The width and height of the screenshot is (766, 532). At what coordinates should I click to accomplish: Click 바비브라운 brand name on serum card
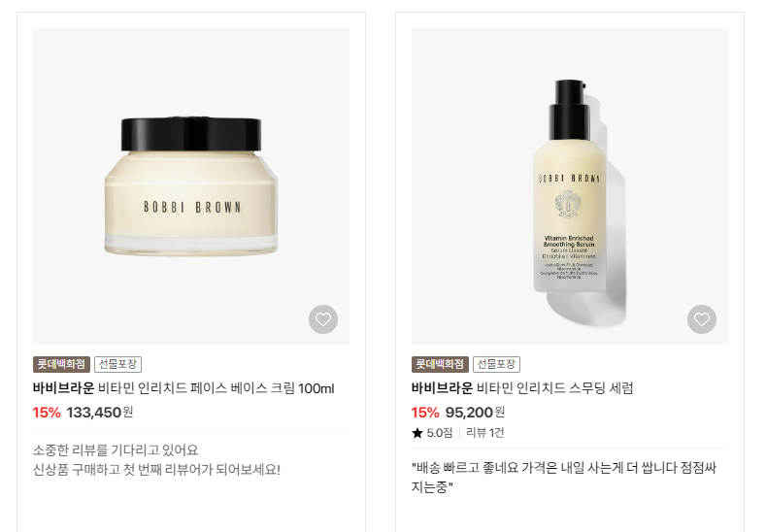pyautogui.click(x=442, y=388)
